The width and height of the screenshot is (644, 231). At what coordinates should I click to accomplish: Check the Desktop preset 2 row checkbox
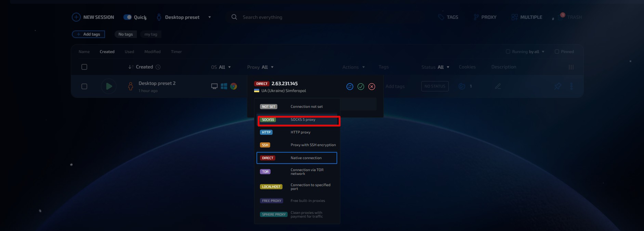84,86
